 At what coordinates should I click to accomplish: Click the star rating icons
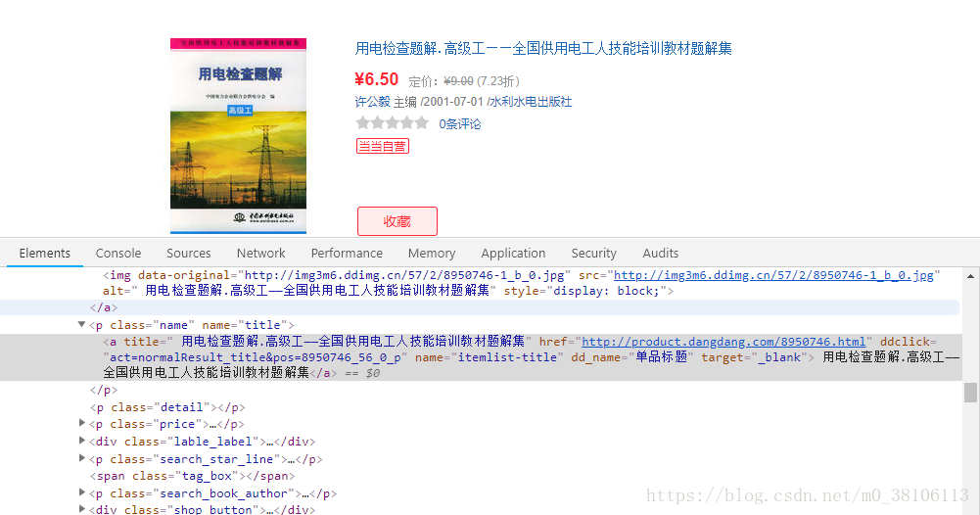coord(393,123)
